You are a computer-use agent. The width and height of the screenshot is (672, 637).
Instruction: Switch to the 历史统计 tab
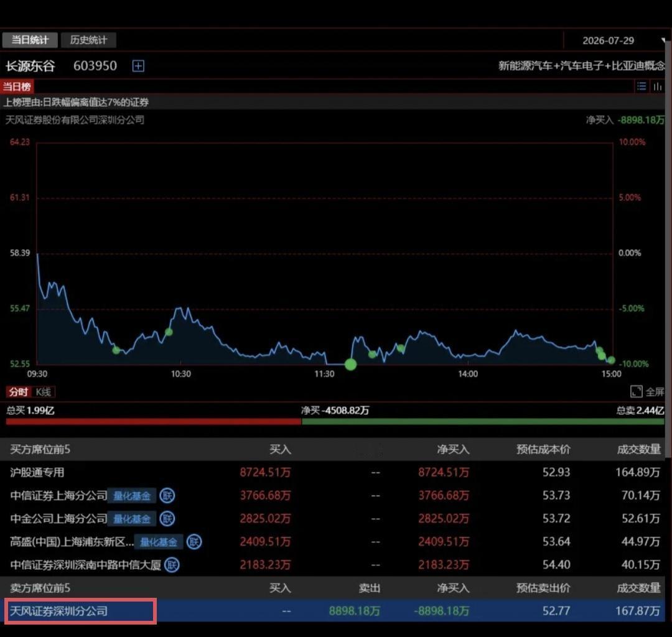88,40
